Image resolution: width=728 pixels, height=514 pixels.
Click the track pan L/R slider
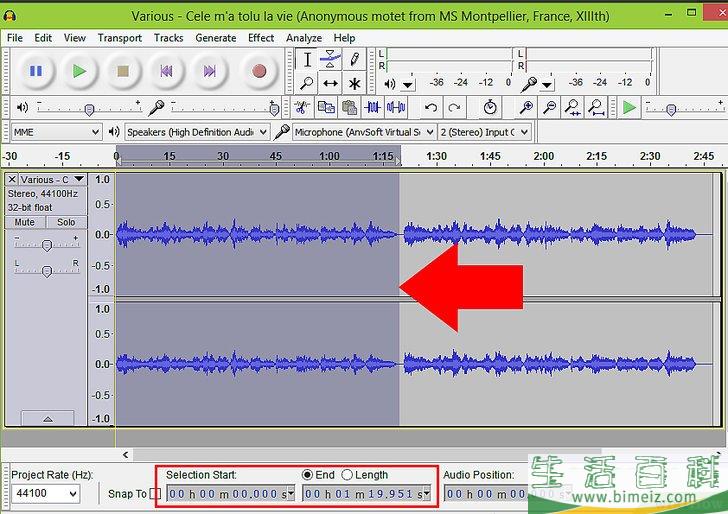click(x=46, y=270)
